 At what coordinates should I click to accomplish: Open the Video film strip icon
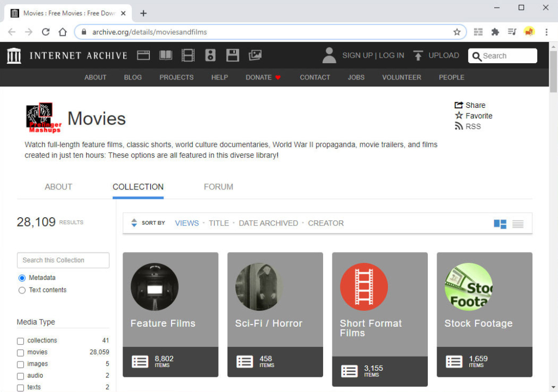click(188, 55)
